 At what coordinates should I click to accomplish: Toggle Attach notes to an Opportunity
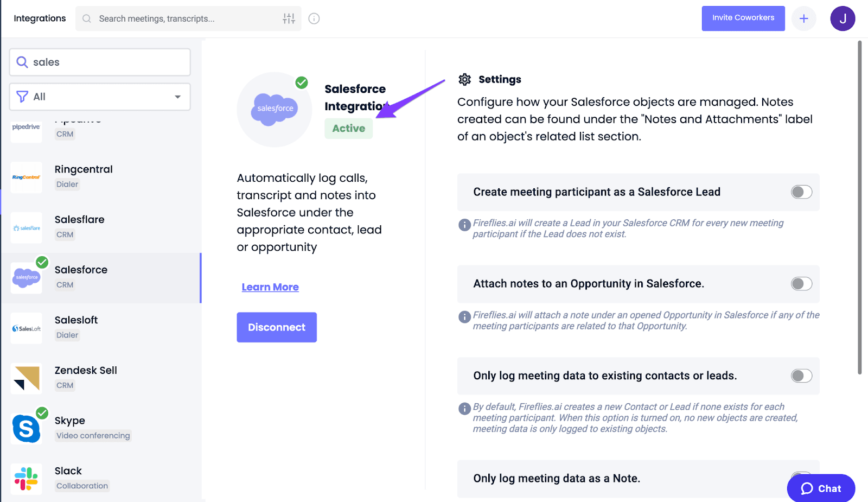coord(801,284)
